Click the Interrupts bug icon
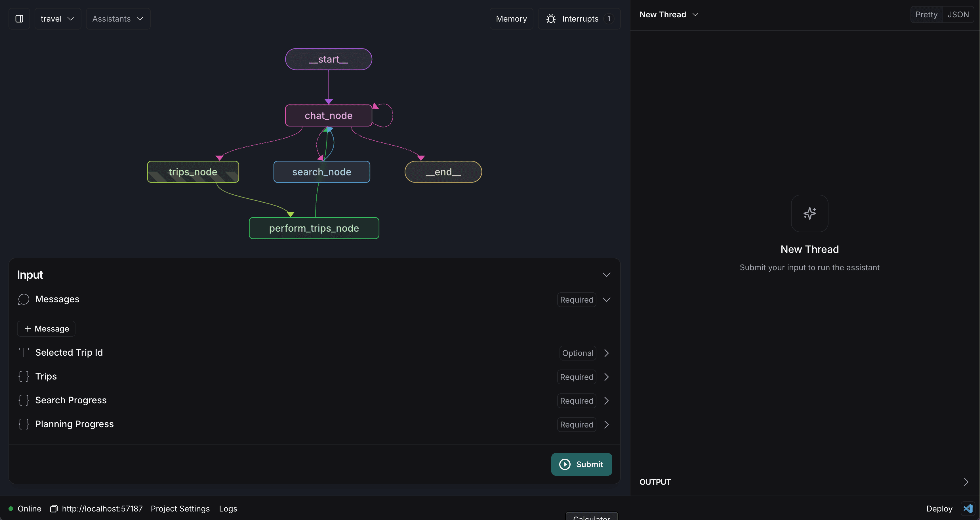 [x=550, y=19]
